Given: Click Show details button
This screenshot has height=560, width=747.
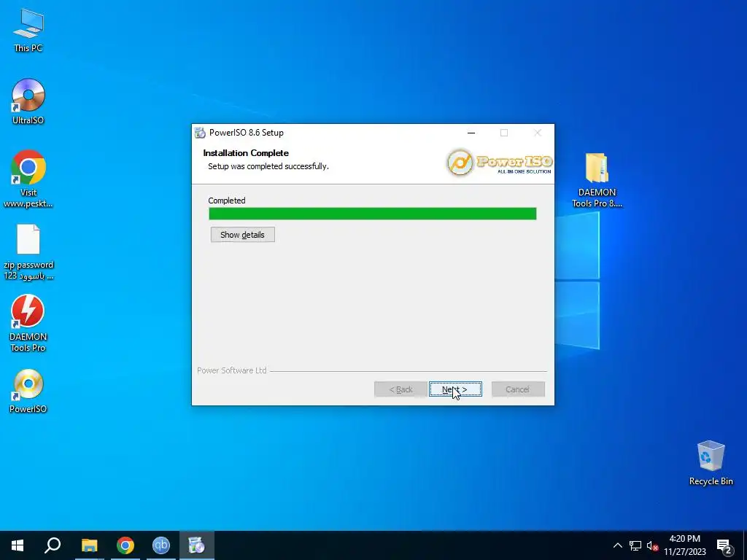Looking at the screenshot, I should 242,235.
